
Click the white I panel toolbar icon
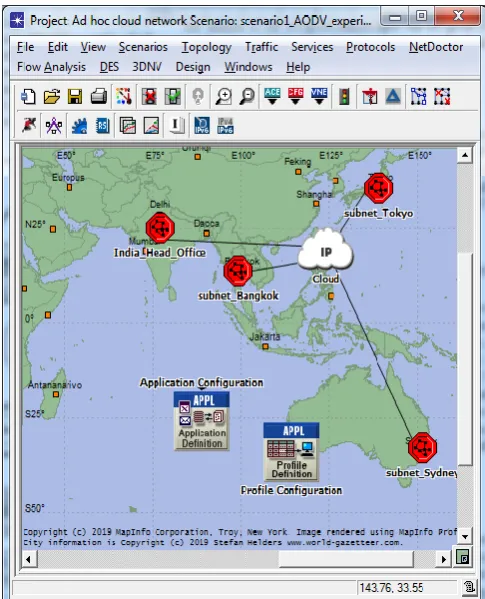[x=176, y=125]
